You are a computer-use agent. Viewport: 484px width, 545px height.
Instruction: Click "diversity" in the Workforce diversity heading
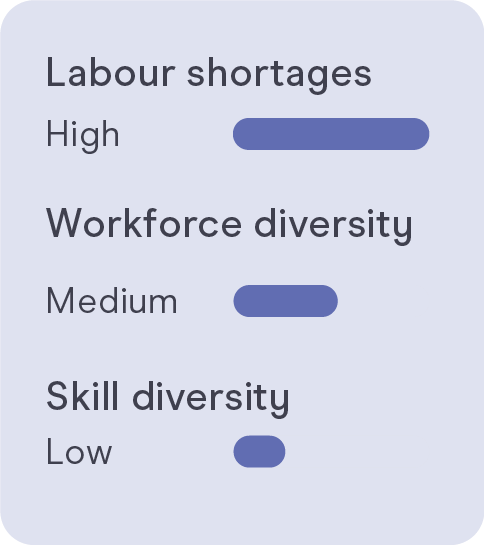coord(333,227)
